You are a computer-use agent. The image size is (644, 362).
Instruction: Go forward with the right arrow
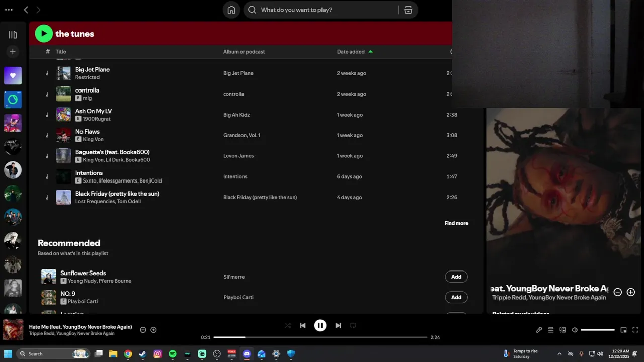click(x=38, y=10)
